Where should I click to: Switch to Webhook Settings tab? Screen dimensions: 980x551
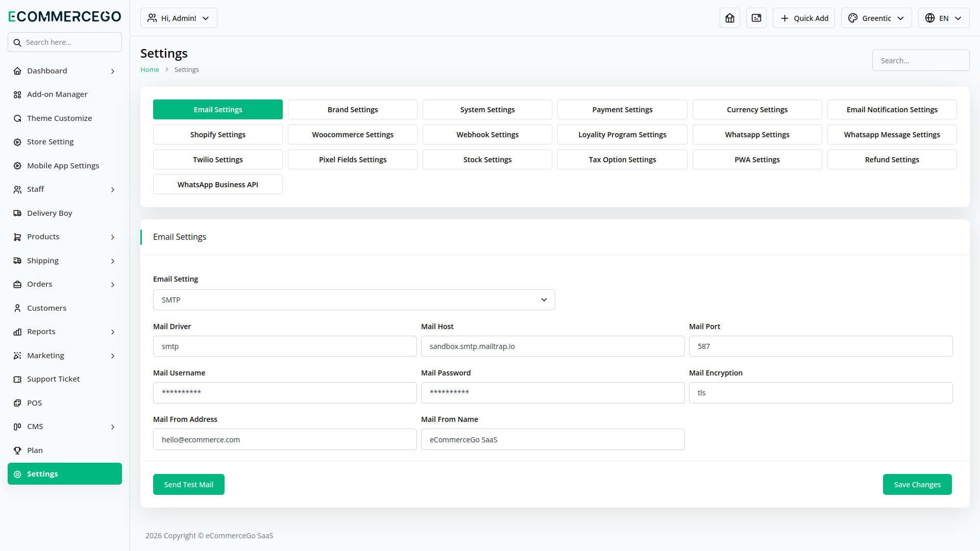pos(487,135)
